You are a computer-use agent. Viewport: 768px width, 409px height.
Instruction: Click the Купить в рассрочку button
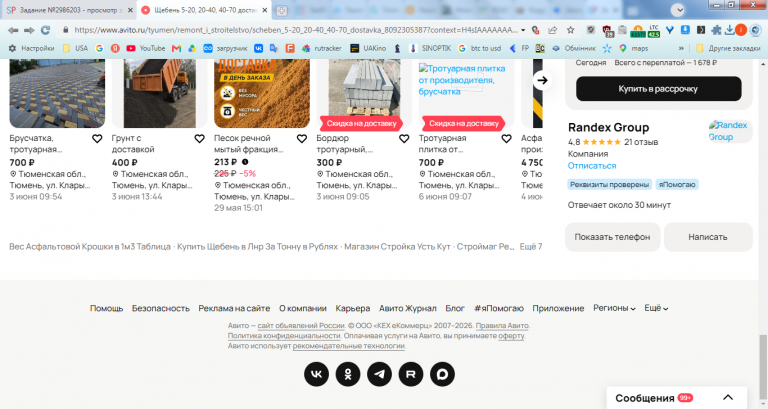(x=658, y=89)
